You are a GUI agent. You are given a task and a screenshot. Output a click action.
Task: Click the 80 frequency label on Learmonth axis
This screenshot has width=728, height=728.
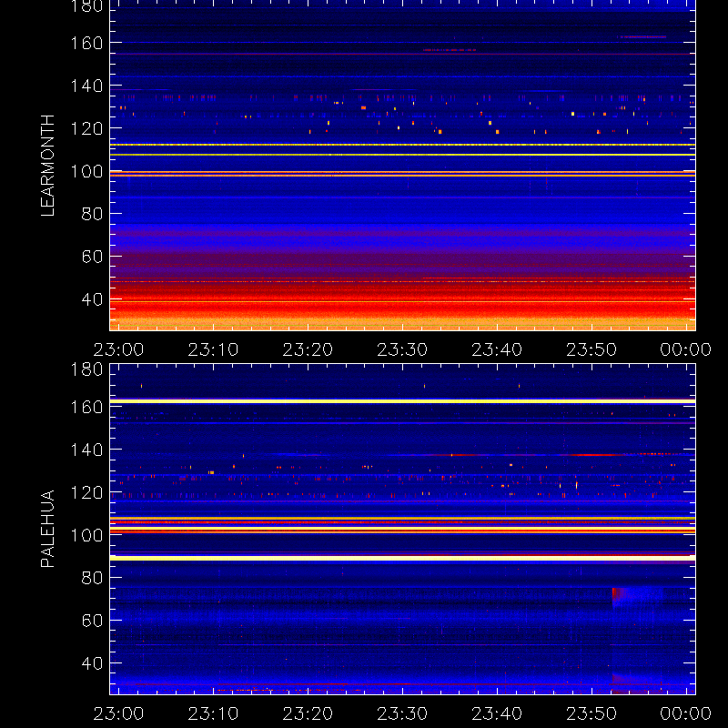coord(93,214)
